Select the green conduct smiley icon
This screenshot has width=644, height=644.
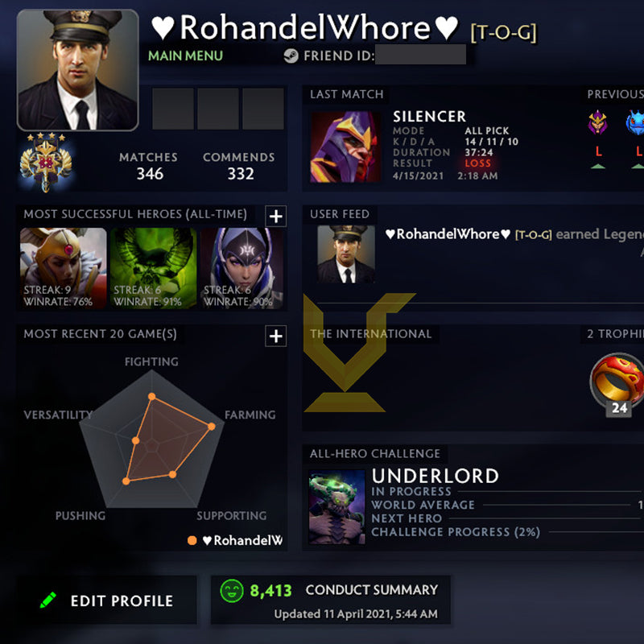pos(232,591)
